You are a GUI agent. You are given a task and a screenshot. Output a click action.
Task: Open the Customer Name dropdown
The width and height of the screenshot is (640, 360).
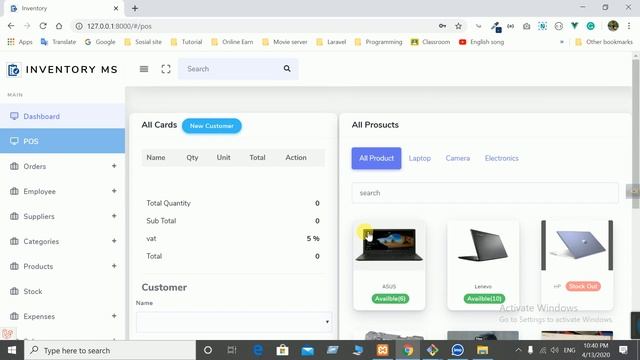click(x=234, y=322)
